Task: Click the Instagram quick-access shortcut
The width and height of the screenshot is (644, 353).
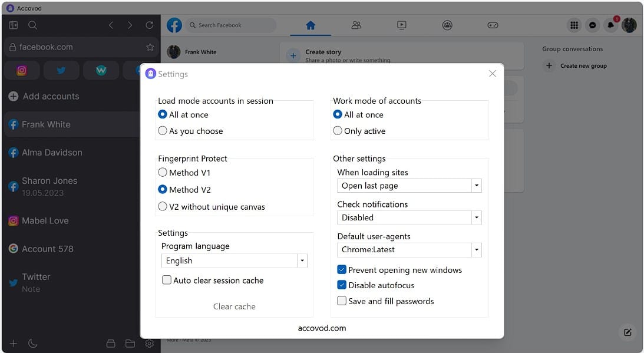Action: pos(22,71)
